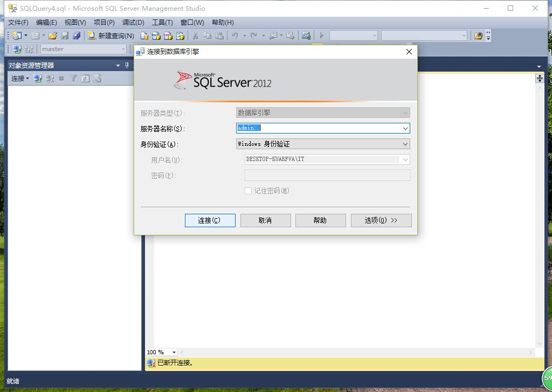552x392 pixels.
Task: Open the 窗口(W) menu
Action: click(192, 23)
